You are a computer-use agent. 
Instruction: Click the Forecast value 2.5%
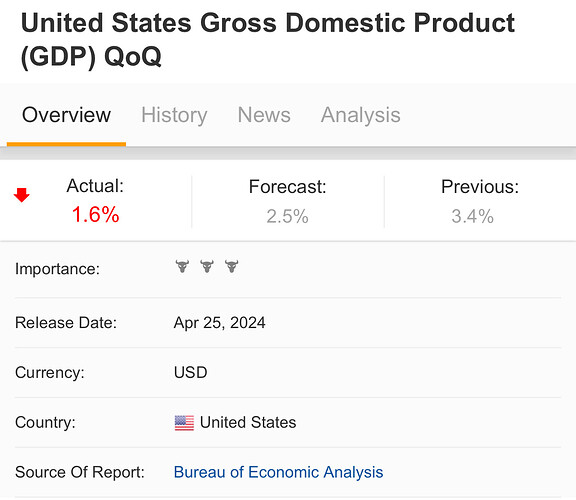(x=287, y=216)
